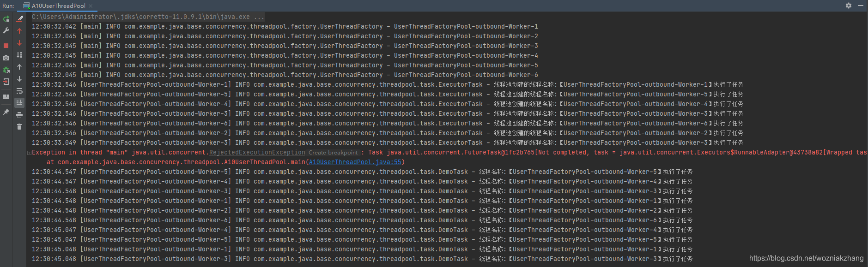
Task: Pin the current Run tab
Action: [x=6, y=112]
